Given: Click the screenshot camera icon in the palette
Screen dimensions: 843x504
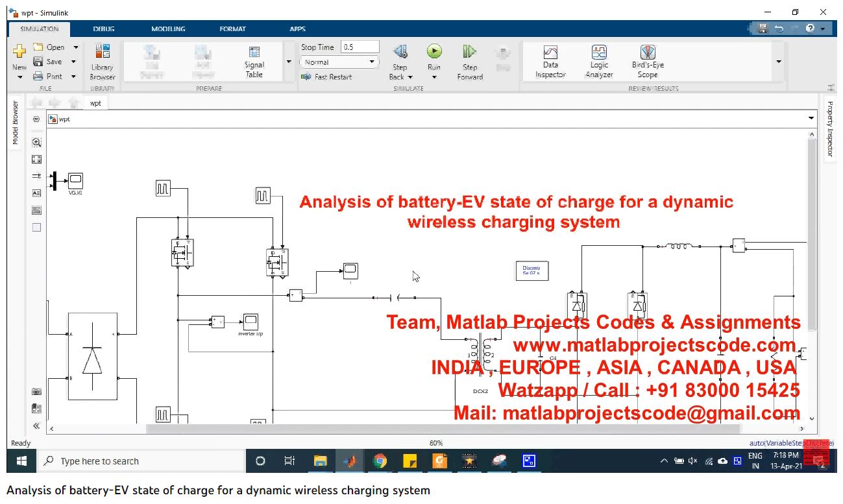Looking at the screenshot, I should pos(36,392).
